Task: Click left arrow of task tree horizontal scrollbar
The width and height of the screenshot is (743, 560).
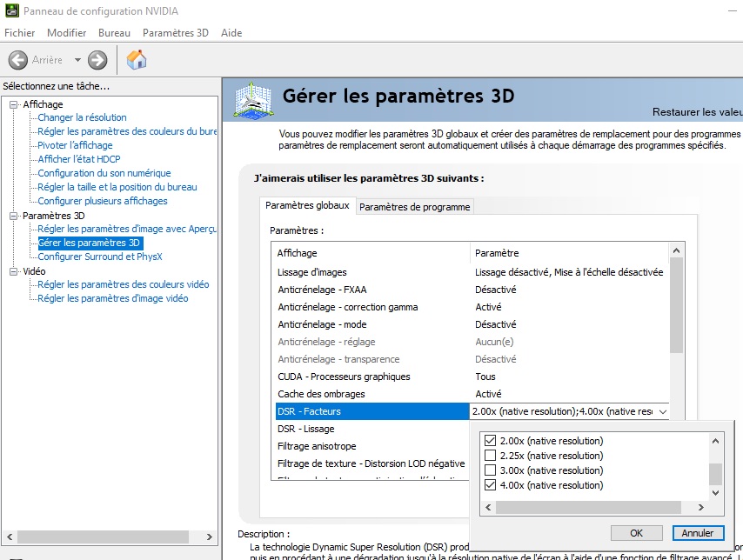Action: click(x=10, y=537)
